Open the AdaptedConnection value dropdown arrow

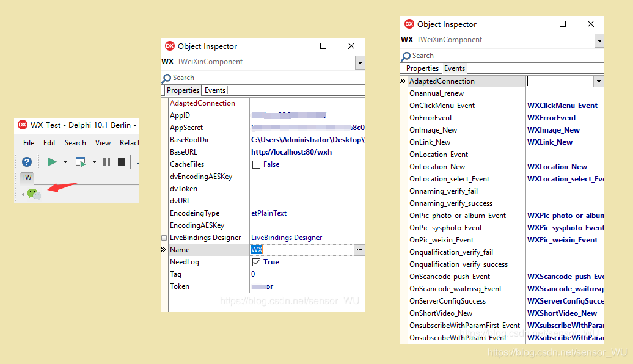pos(599,81)
